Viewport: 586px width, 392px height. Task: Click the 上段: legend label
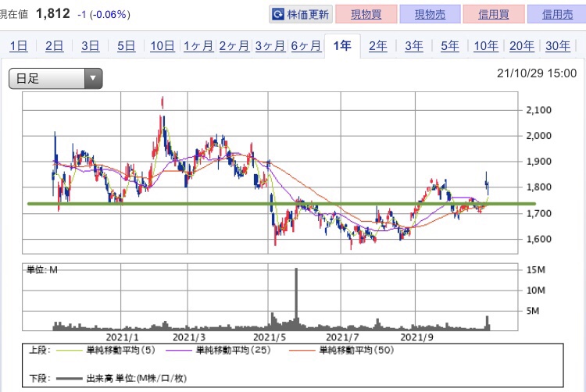40,350
